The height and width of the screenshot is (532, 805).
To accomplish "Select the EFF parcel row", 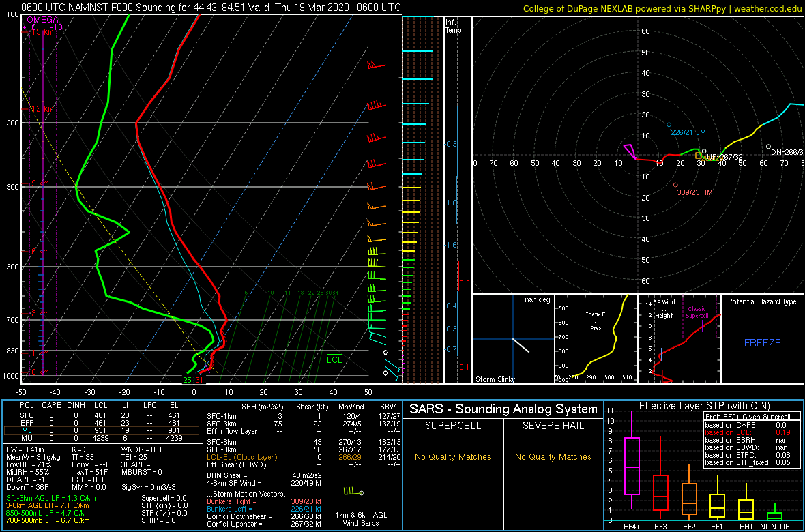I will 100,422.
